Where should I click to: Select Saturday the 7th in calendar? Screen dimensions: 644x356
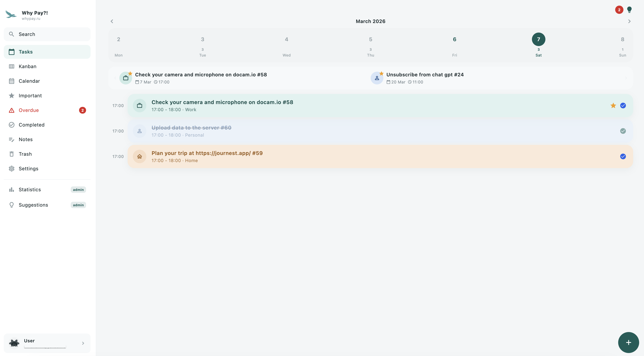pyautogui.click(x=538, y=39)
